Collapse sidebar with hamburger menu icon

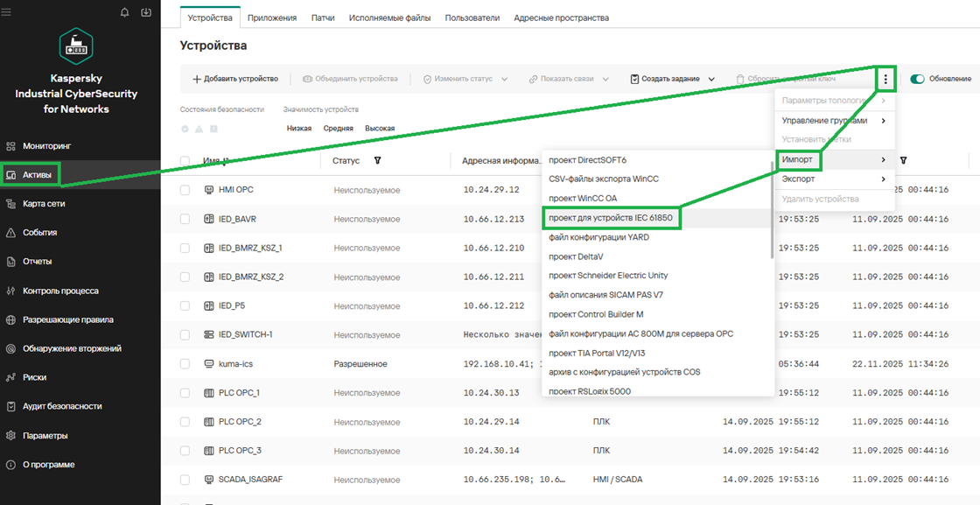pyautogui.click(x=6, y=12)
